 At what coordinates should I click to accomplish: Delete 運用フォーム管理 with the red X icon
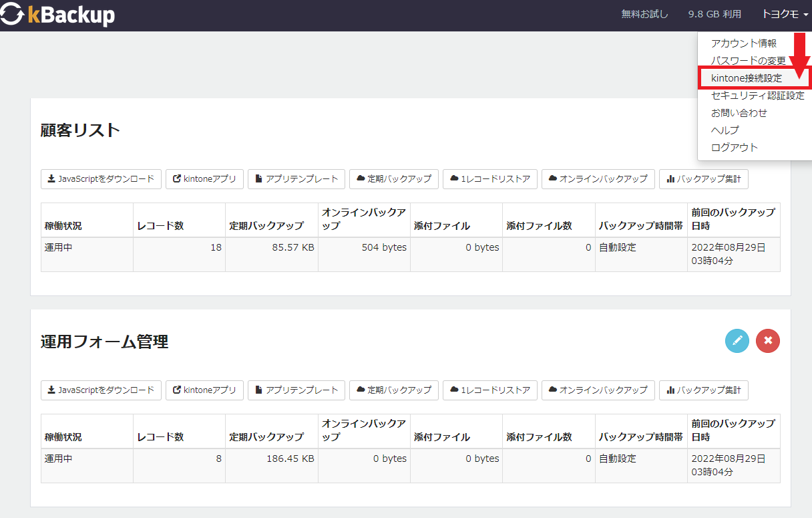[768, 341]
